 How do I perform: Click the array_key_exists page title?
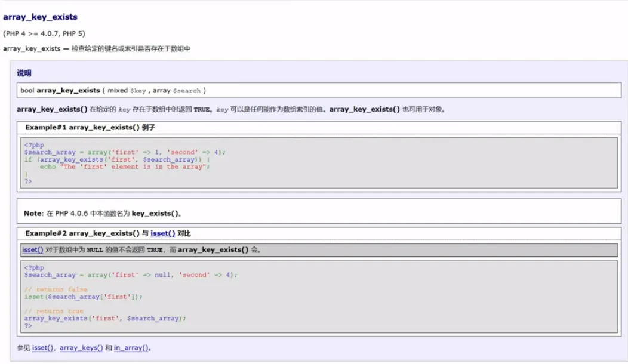(x=40, y=17)
